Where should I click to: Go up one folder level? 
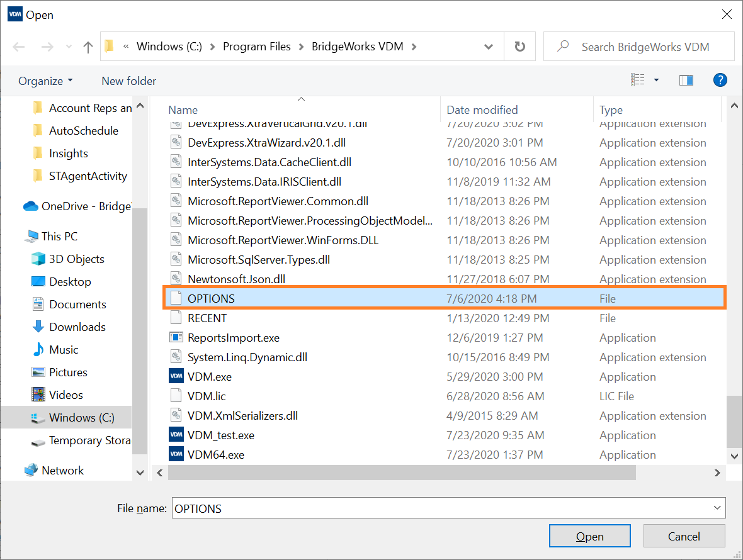click(88, 47)
